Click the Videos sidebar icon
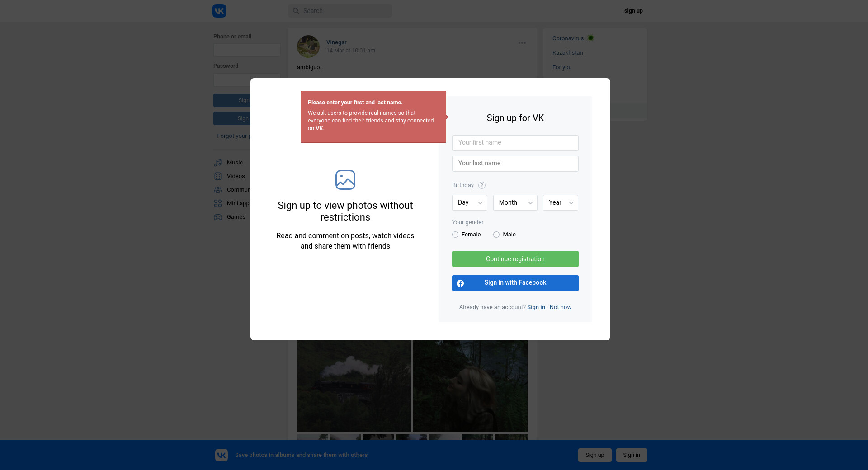 [x=218, y=176]
